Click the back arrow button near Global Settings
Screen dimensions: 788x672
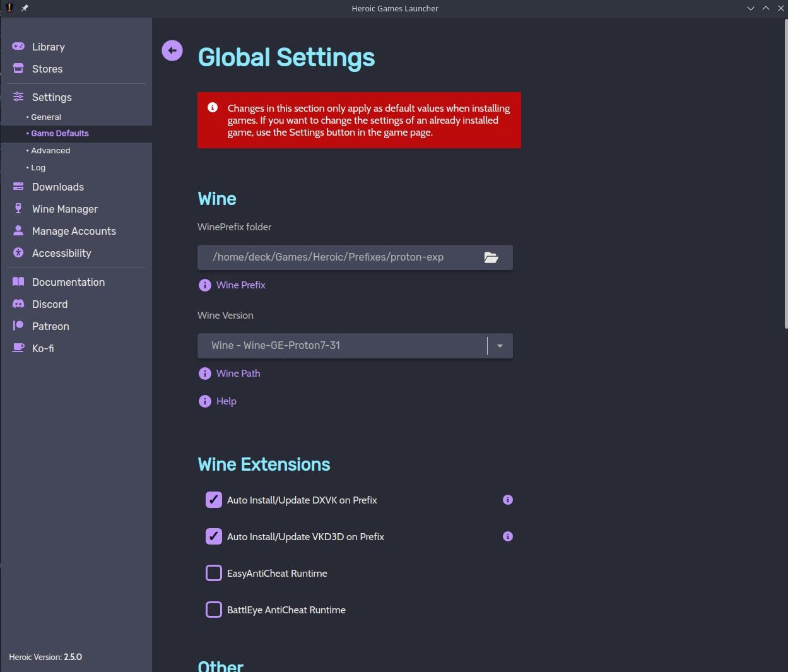click(x=172, y=50)
